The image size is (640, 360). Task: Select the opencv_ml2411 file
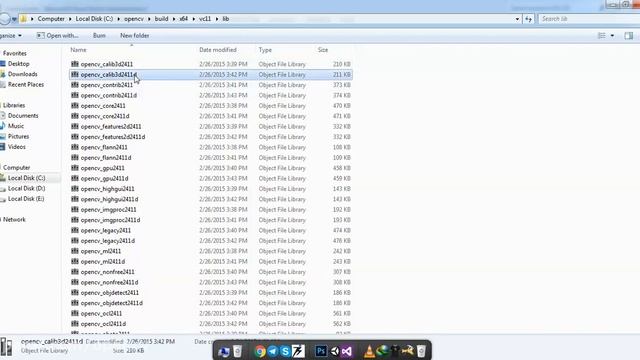(x=101, y=251)
